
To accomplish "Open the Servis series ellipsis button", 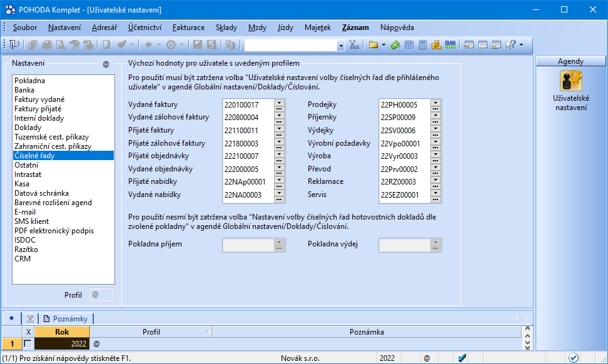I will click(435, 200).
